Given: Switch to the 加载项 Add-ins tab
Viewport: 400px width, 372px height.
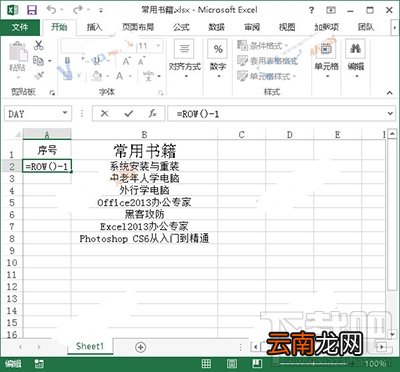Looking at the screenshot, I should pos(327,27).
